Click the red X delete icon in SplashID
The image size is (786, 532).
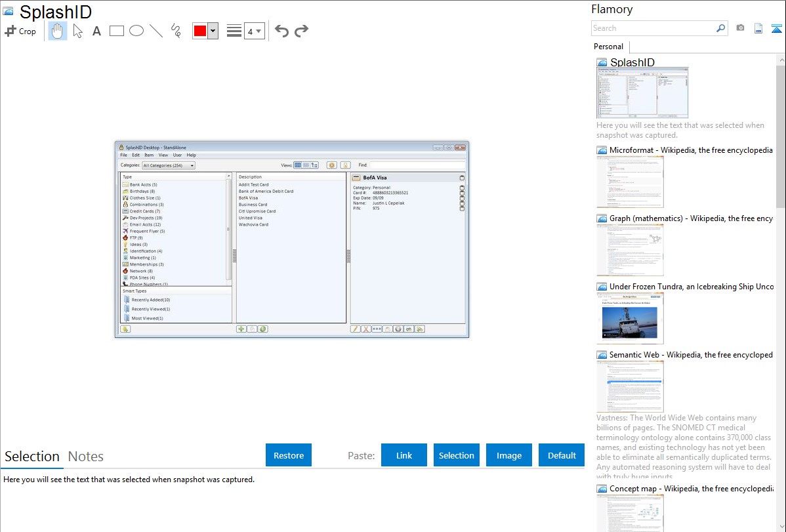[x=366, y=329]
